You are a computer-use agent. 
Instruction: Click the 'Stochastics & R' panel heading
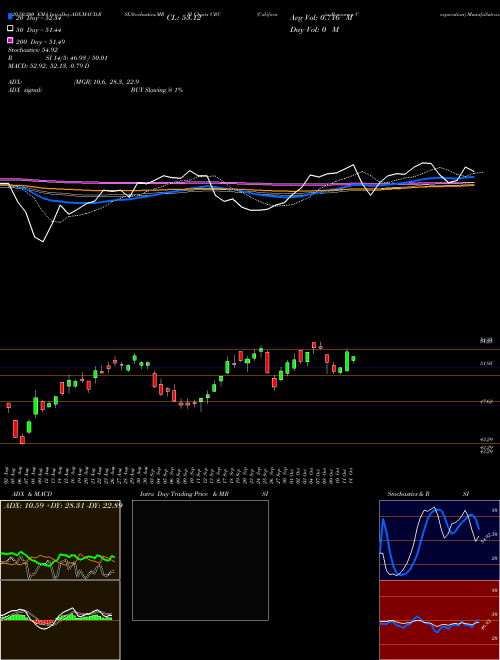tap(408, 494)
